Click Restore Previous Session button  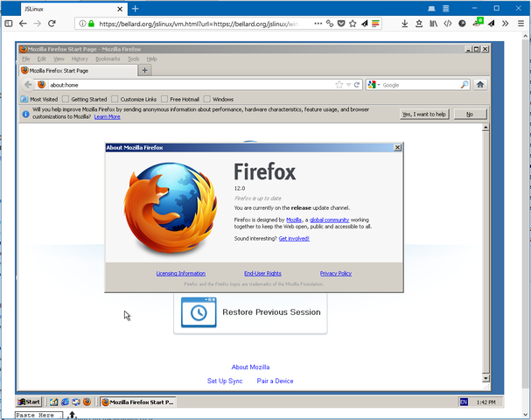click(x=250, y=312)
